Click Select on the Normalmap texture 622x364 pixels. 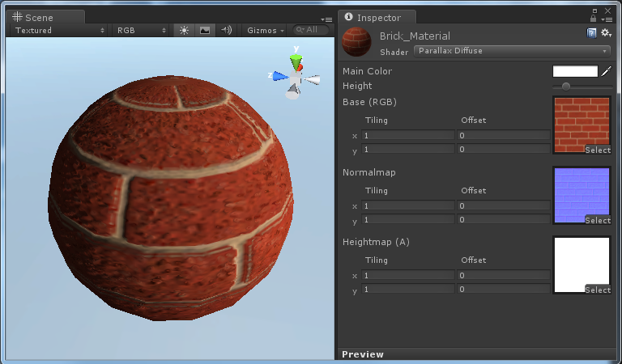tap(598, 220)
